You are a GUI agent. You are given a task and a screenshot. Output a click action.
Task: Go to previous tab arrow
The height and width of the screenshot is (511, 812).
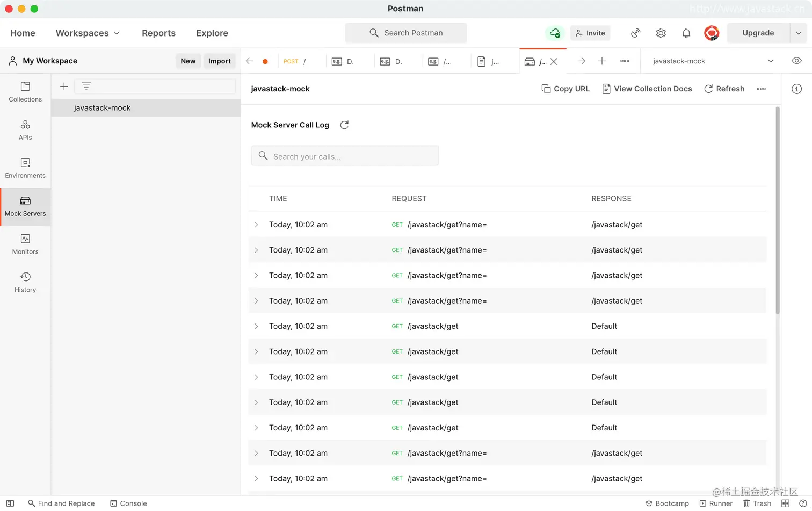click(x=249, y=61)
